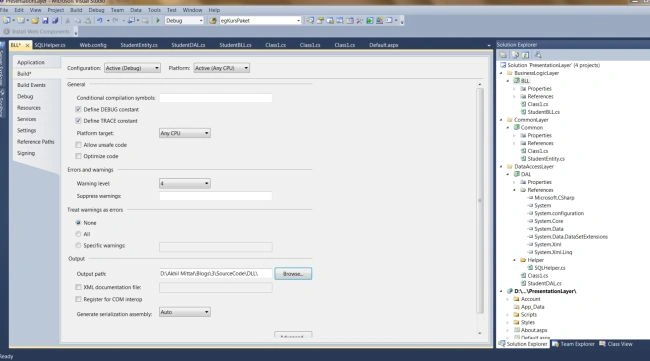Viewport: 650px width, 361px height.
Task: Open the Build menu
Action: coord(76,10)
